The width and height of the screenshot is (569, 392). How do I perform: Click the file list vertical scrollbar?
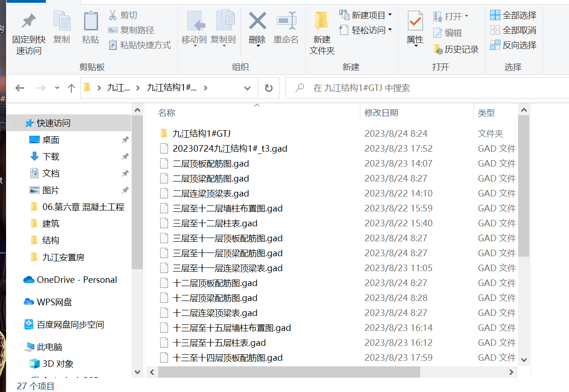(x=524, y=186)
